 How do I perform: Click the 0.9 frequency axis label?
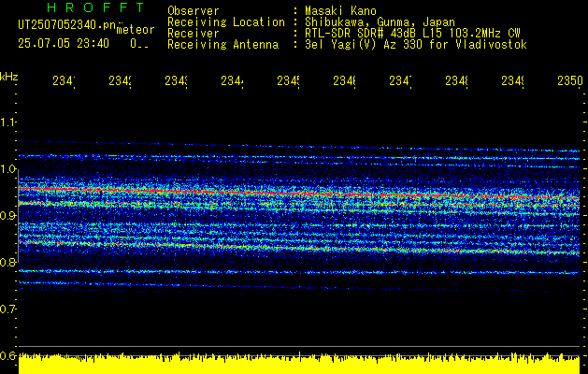point(7,215)
